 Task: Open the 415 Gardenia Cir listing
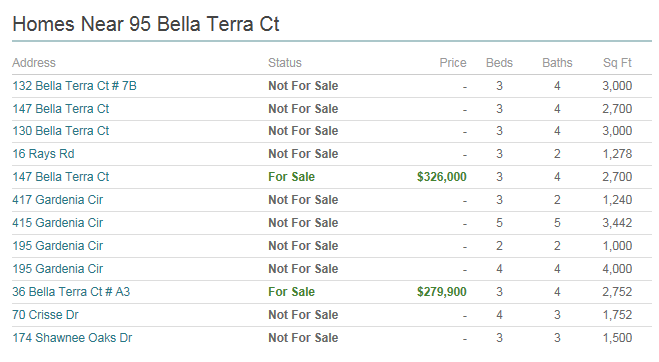(x=58, y=223)
